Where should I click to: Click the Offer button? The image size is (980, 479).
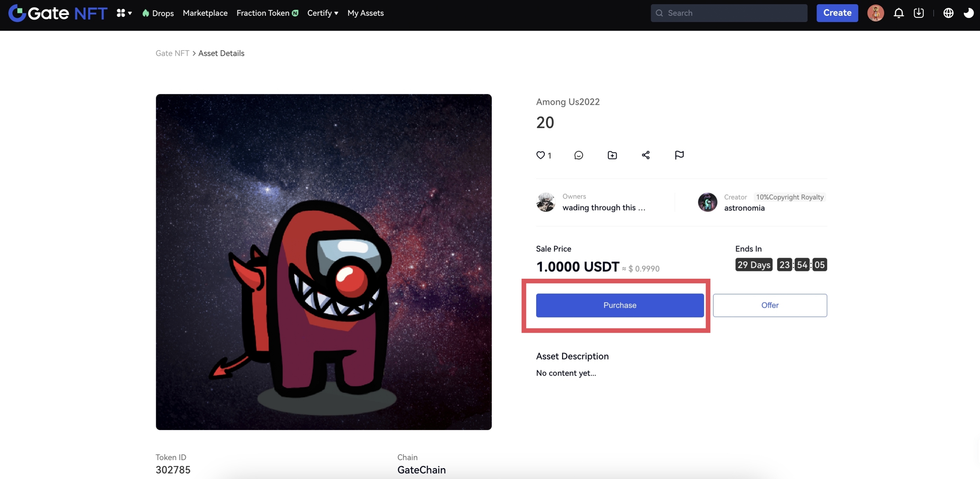770,305
